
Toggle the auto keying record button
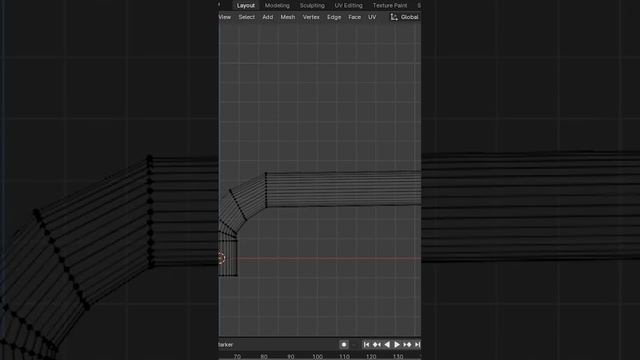point(344,344)
